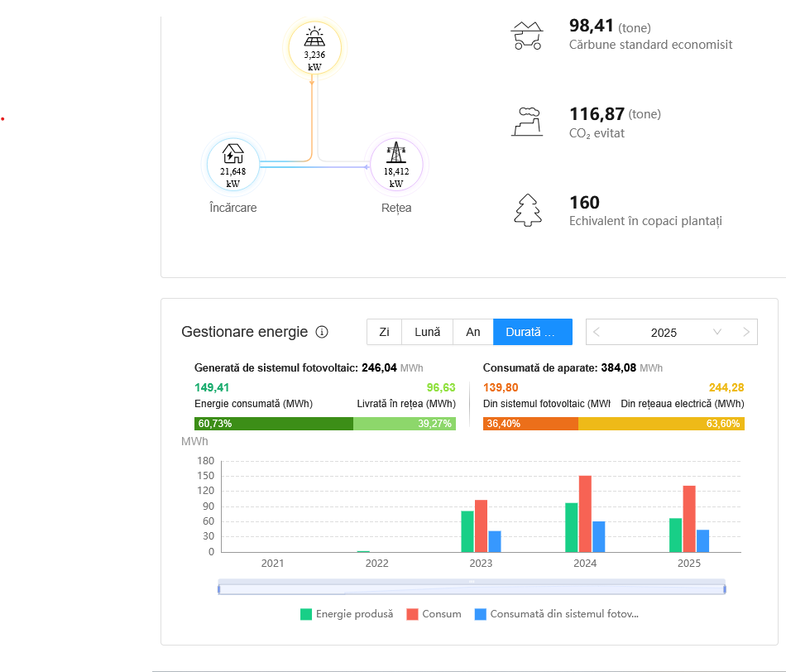Viewport: 786px width, 672px height.
Task: Click the red 2024 Consum bar
Action: point(585,514)
